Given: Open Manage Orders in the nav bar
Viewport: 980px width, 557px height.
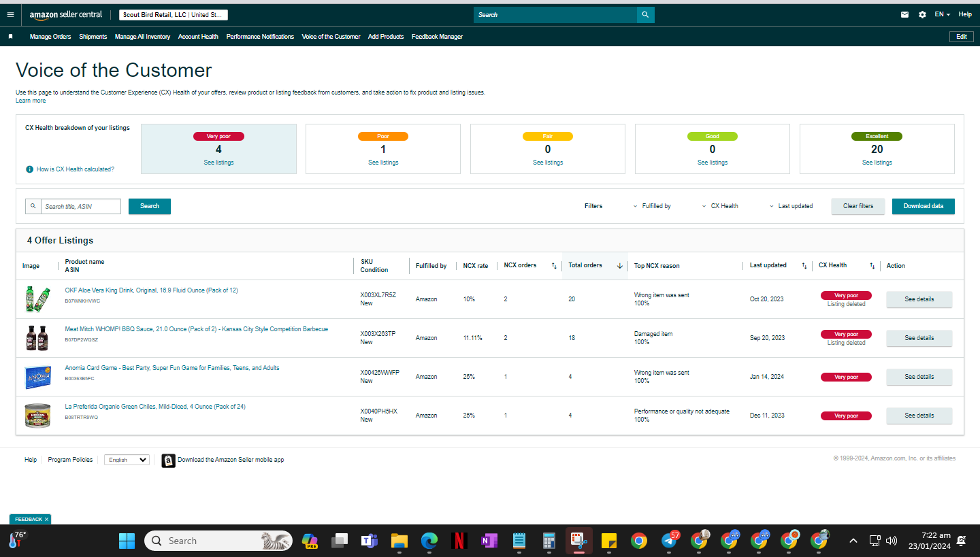Looking at the screenshot, I should 50,37.
